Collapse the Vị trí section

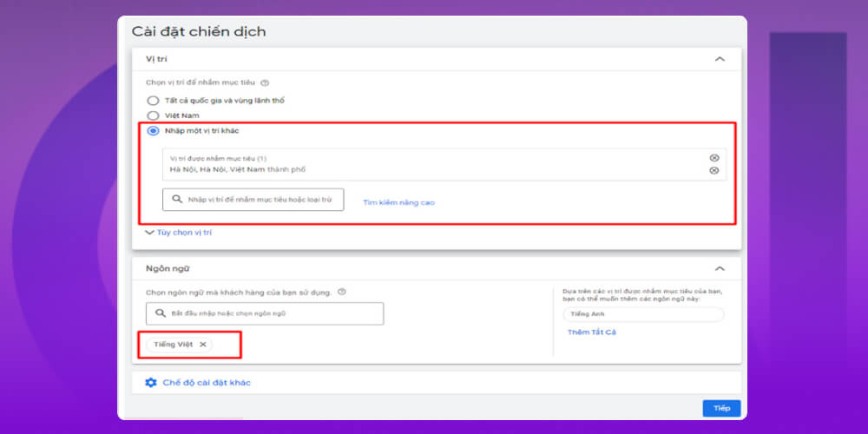[x=719, y=59]
